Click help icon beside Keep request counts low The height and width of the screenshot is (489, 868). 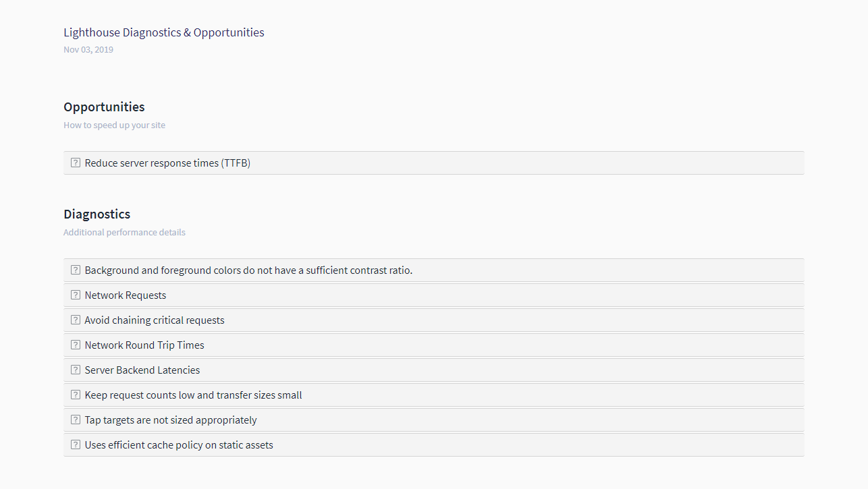click(x=76, y=395)
